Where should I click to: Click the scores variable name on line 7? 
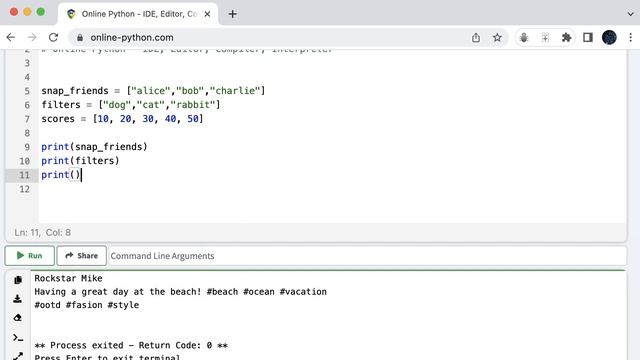coord(58,119)
